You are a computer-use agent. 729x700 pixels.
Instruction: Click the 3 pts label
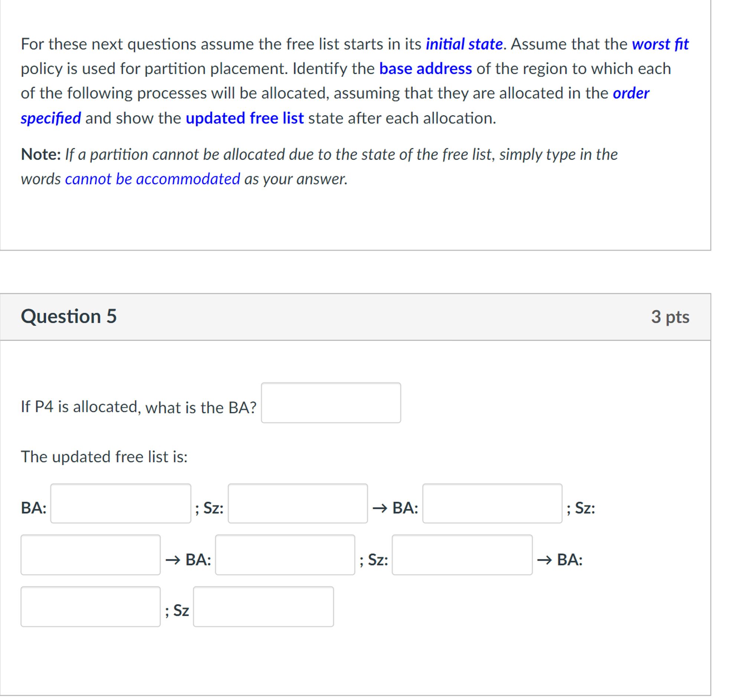[670, 316]
